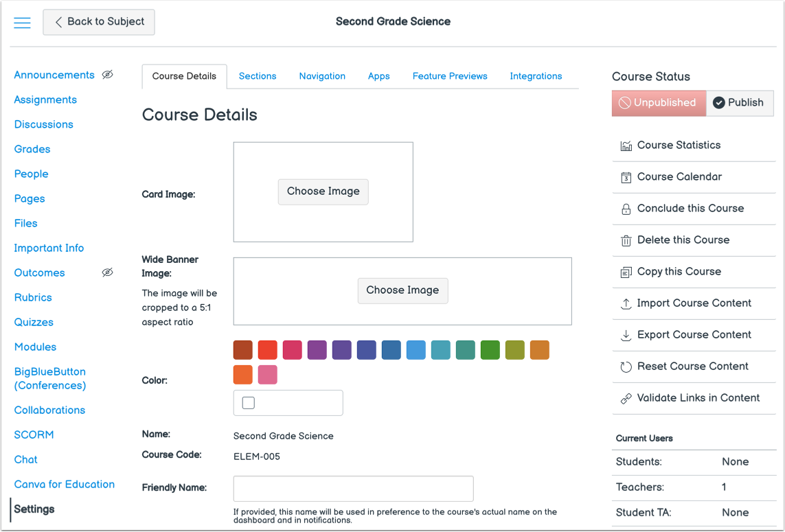Click the Reset Course Content link

692,366
